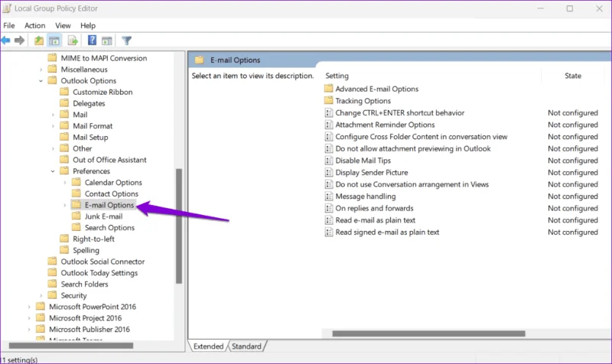Expand the Calendar Options node
Viewport: 612px width, 364px height.
tap(65, 183)
